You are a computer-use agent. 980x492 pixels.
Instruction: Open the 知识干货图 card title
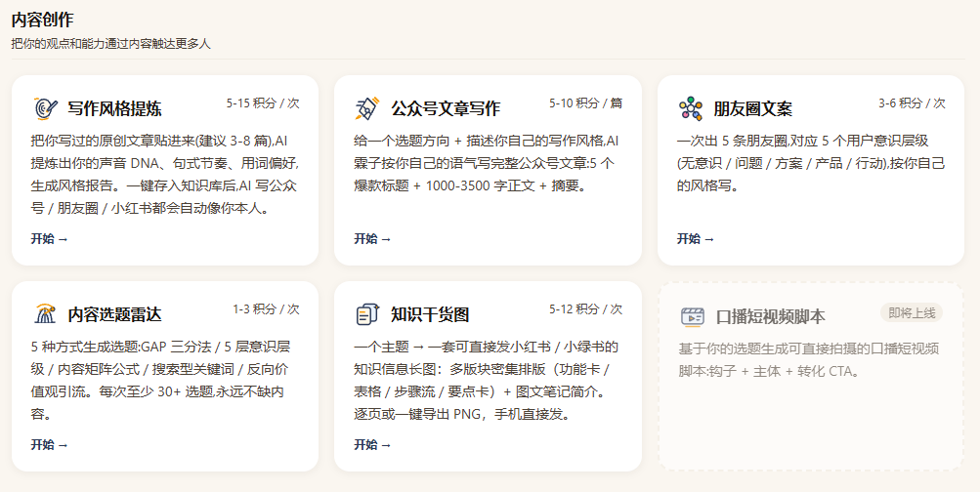(x=430, y=314)
